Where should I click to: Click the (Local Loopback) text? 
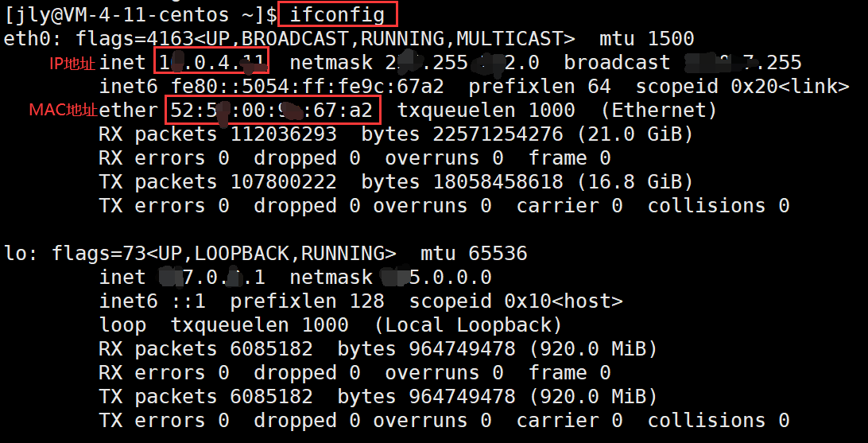467,324
